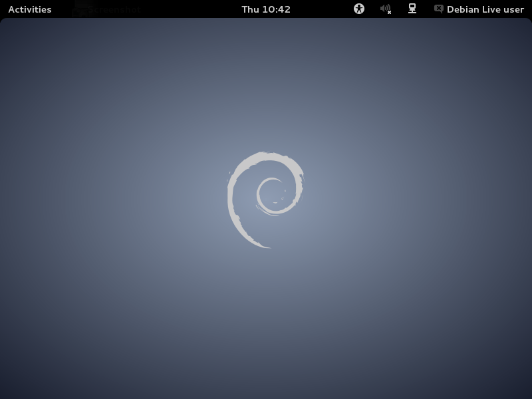Click the chat status bubble icon

click(x=439, y=9)
